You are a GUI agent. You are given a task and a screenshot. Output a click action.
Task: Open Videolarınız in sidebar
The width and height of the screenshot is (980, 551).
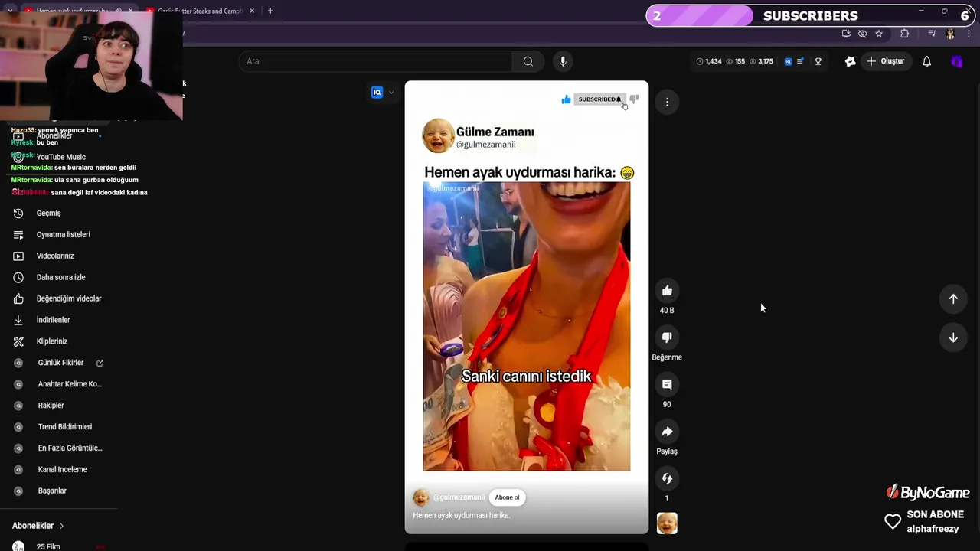tap(55, 256)
